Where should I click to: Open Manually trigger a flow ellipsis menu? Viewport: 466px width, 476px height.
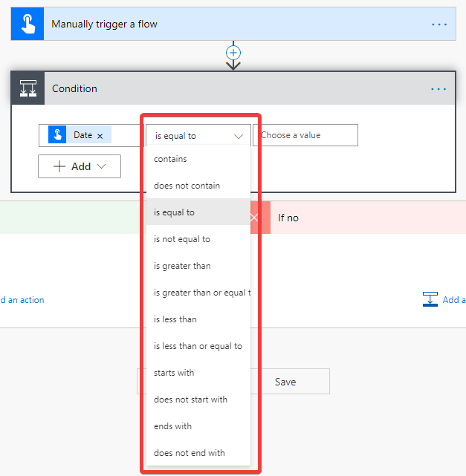click(x=439, y=25)
